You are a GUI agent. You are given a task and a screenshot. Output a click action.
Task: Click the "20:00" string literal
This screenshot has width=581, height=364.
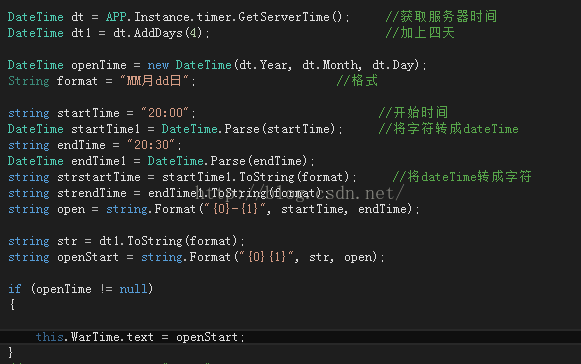(165, 113)
